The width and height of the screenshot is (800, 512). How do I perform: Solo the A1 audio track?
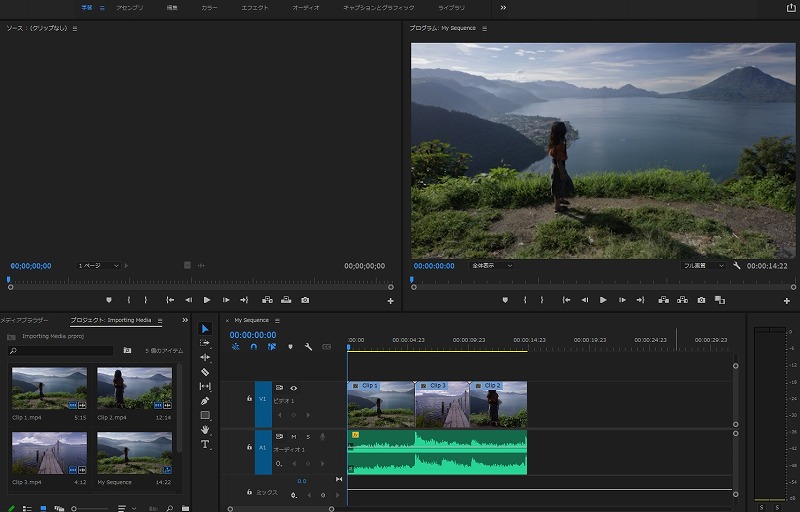[x=308, y=437]
